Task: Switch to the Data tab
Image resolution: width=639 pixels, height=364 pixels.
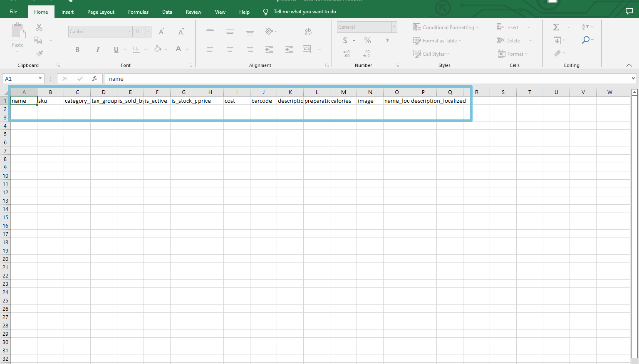Action: pyautogui.click(x=167, y=12)
